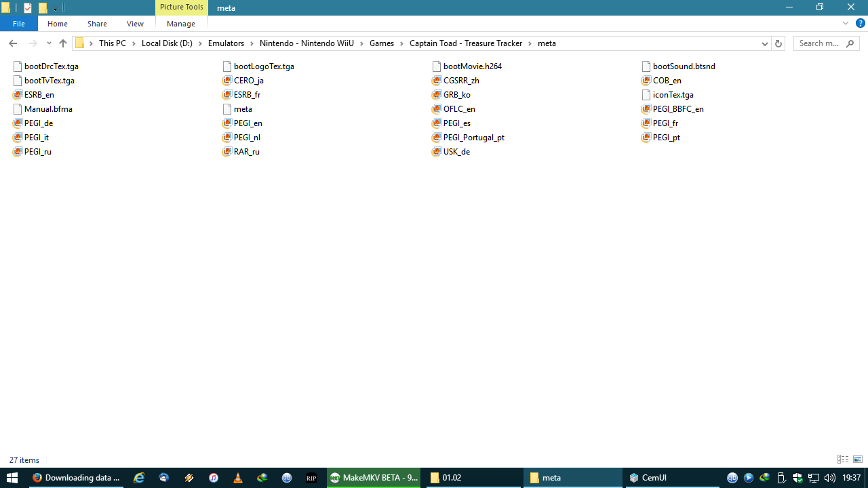Image resolution: width=868 pixels, height=488 pixels.
Task: Open the Customize Quick Access Toolbar dropdown
Action: click(x=55, y=9)
